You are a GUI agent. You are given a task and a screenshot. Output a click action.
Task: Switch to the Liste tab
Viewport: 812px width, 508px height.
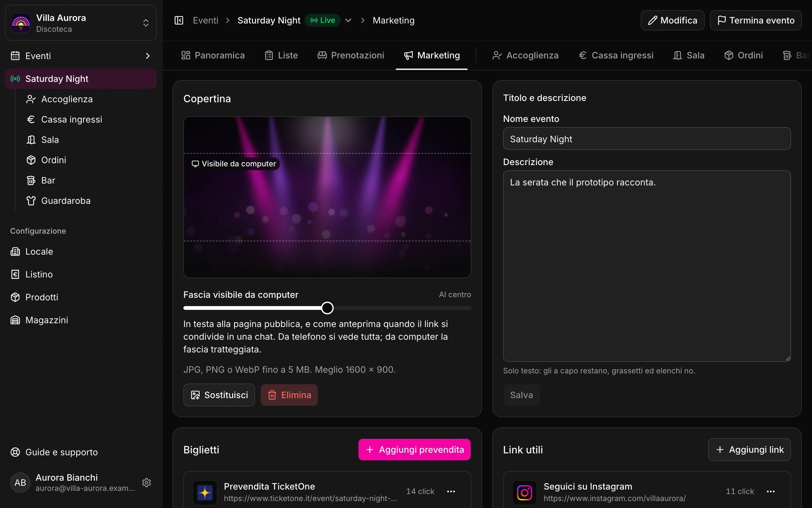pos(281,56)
